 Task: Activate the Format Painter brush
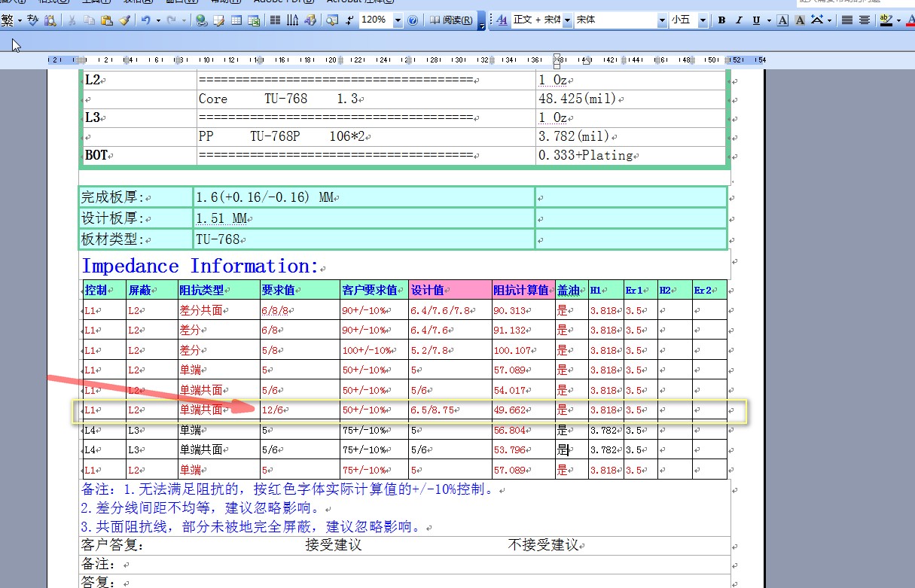(124, 20)
